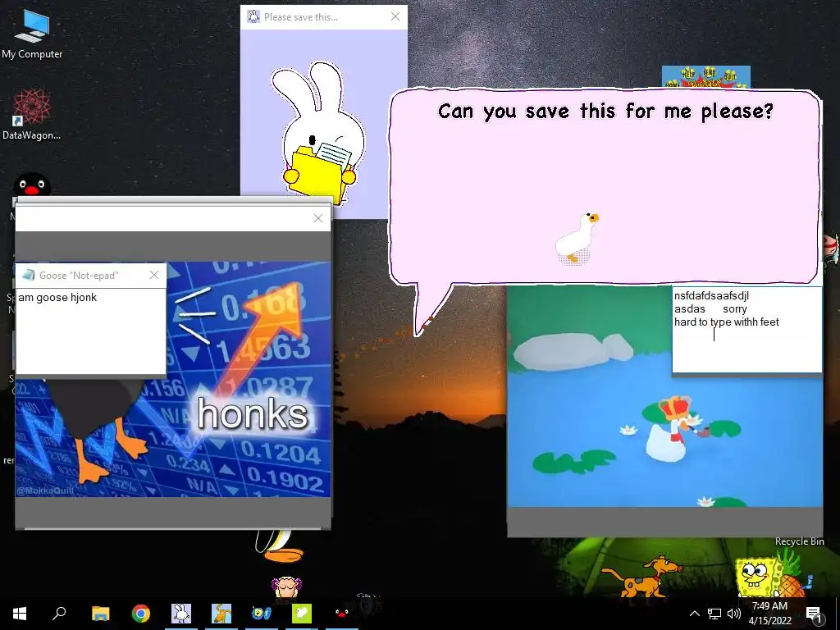Click the 'Can you save this' text
The height and width of the screenshot is (630, 840).
pos(605,112)
